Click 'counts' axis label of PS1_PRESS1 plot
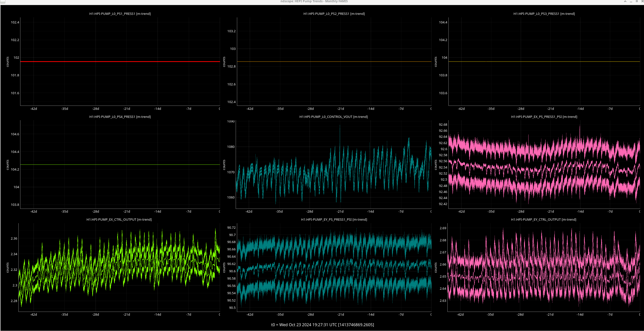644x331 pixels. pyautogui.click(x=8, y=62)
